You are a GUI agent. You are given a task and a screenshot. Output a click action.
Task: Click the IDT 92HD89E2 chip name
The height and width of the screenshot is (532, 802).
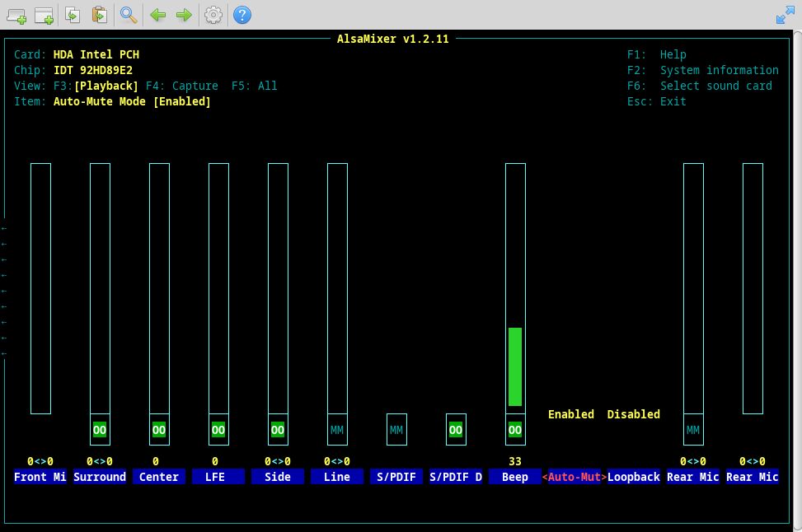(x=93, y=70)
